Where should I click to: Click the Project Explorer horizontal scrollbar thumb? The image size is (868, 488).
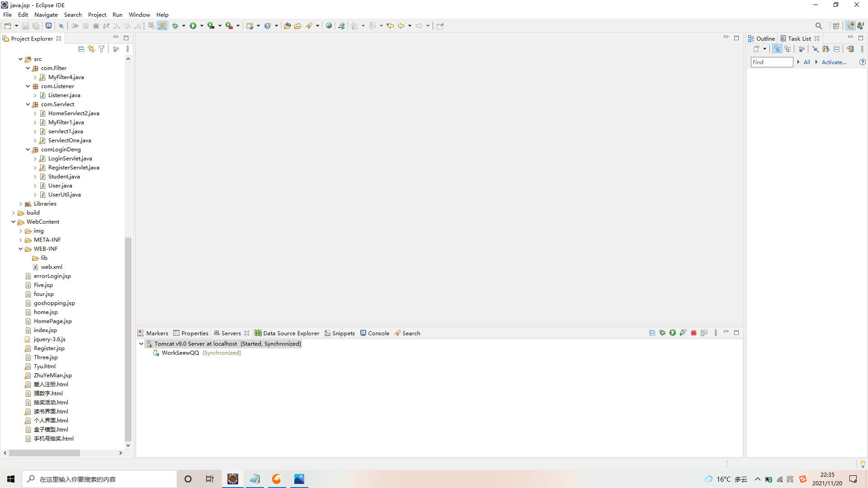(44, 453)
